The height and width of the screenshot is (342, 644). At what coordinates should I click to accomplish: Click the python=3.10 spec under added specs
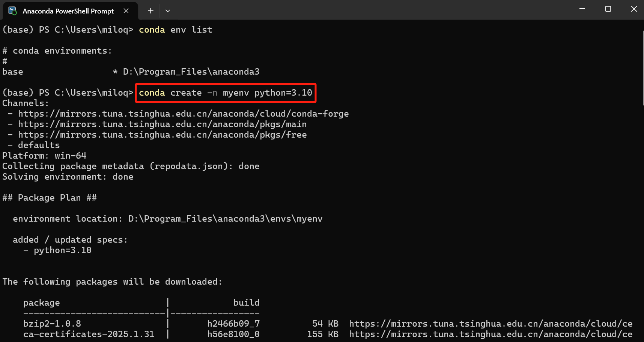click(x=62, y=250)
